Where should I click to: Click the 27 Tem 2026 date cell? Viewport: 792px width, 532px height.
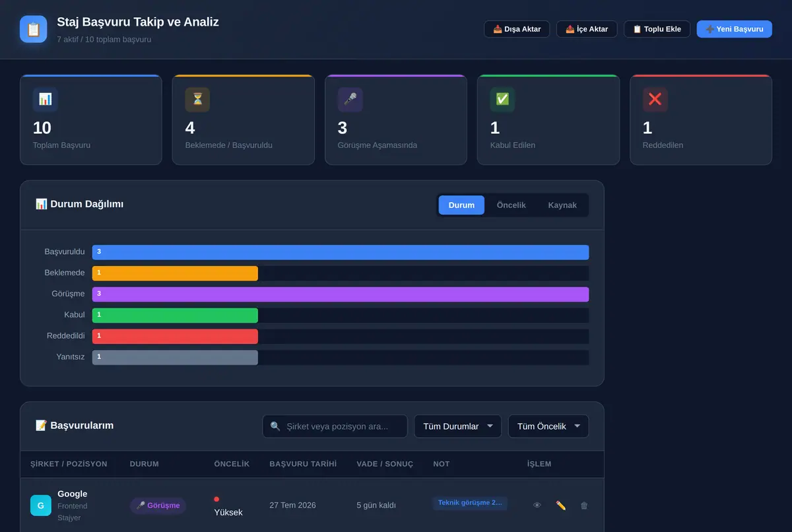pos(292,506)
